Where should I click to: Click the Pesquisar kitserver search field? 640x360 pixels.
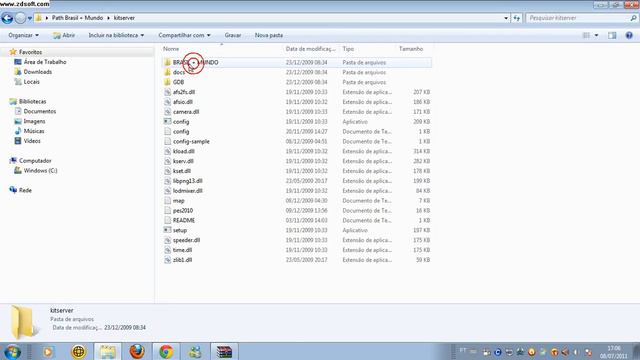pyautogui.click(x=578, y=18)
